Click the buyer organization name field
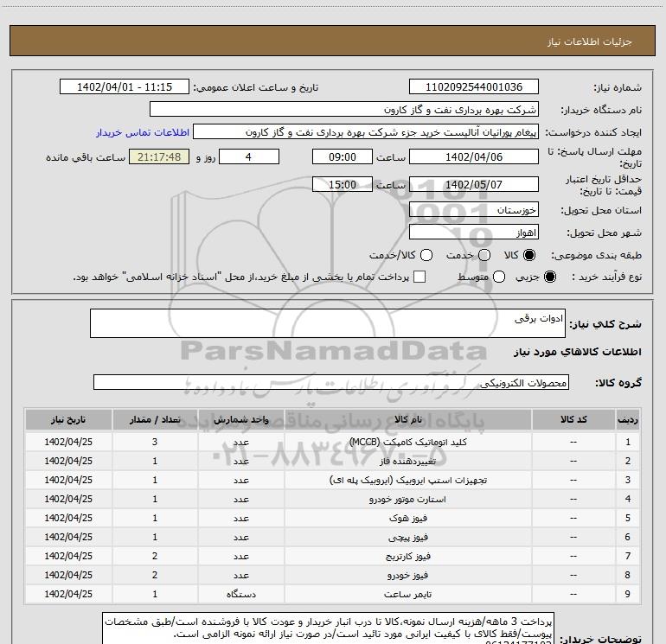 [x=344, y=110]
